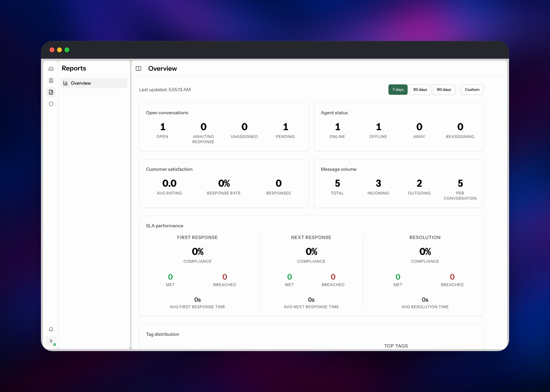This screenshot has width=550, height=392.
Task: Click the Open conversations card title
Action: [167, 113]
